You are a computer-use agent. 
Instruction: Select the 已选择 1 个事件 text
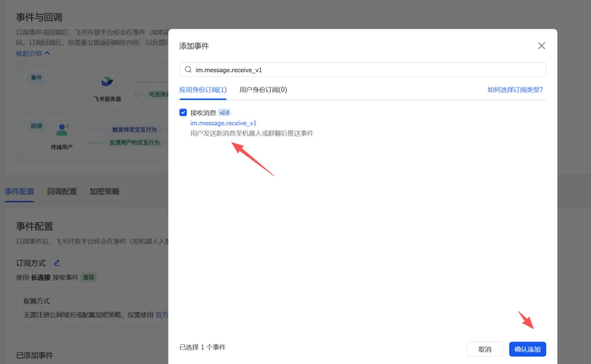(x=202, y=347)
